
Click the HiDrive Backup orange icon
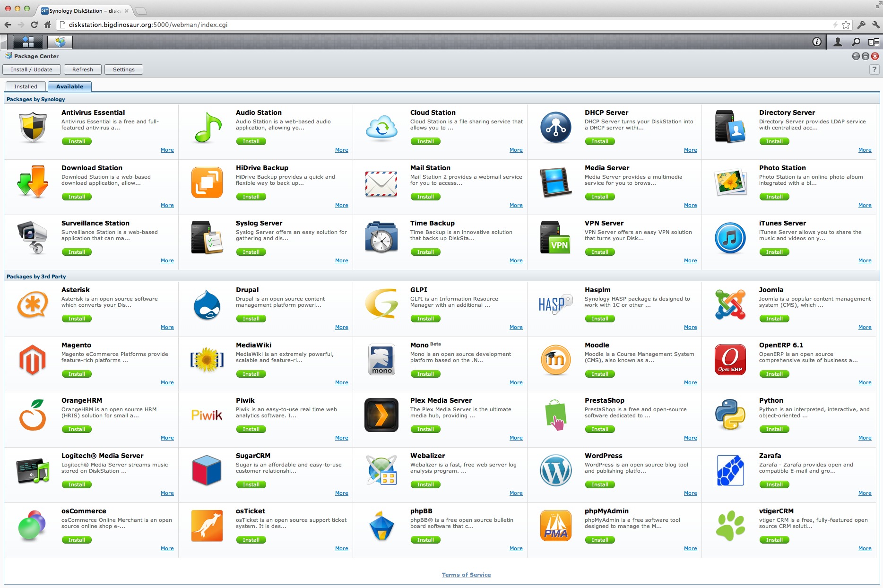[207, 182]
